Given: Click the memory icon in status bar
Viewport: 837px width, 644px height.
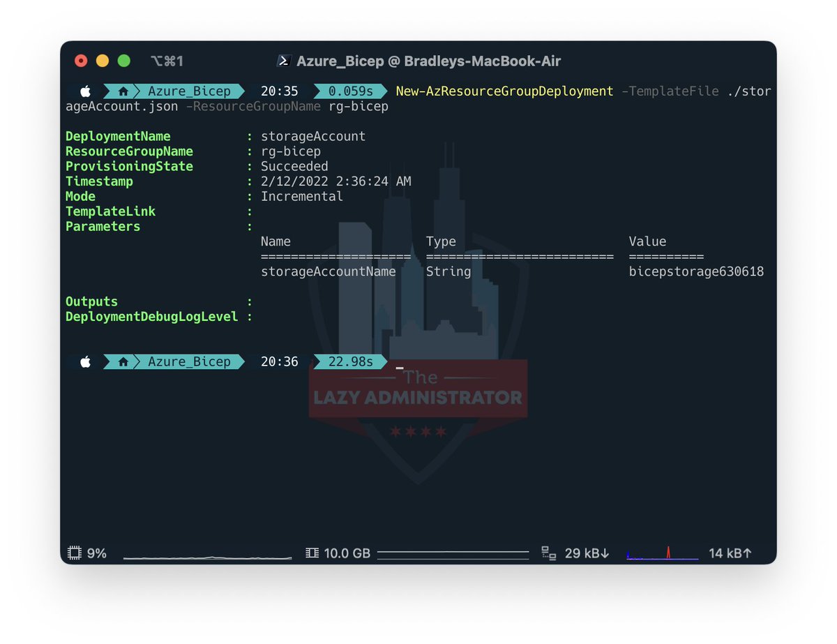Looking at the screenshot, I should (x=312, y=553).
